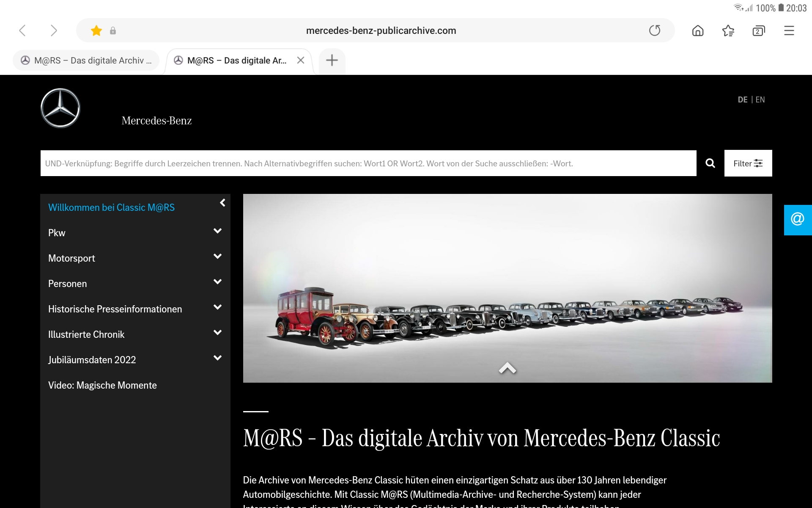This screenshot has width=812, height=508.
Task: Focus the archive search input field
Action: coord(368,163)
